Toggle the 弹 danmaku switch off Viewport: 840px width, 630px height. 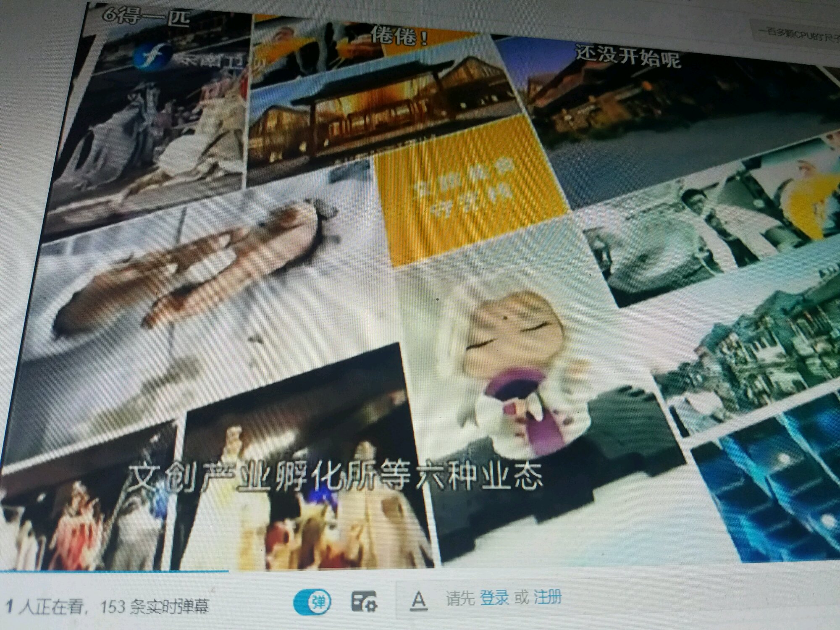point(312,602)
